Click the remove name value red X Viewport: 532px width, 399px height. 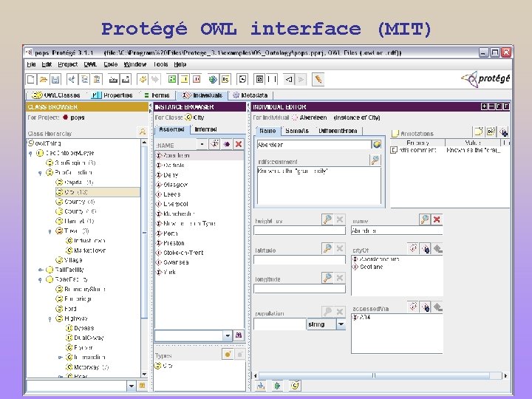[x=437, y=219]
